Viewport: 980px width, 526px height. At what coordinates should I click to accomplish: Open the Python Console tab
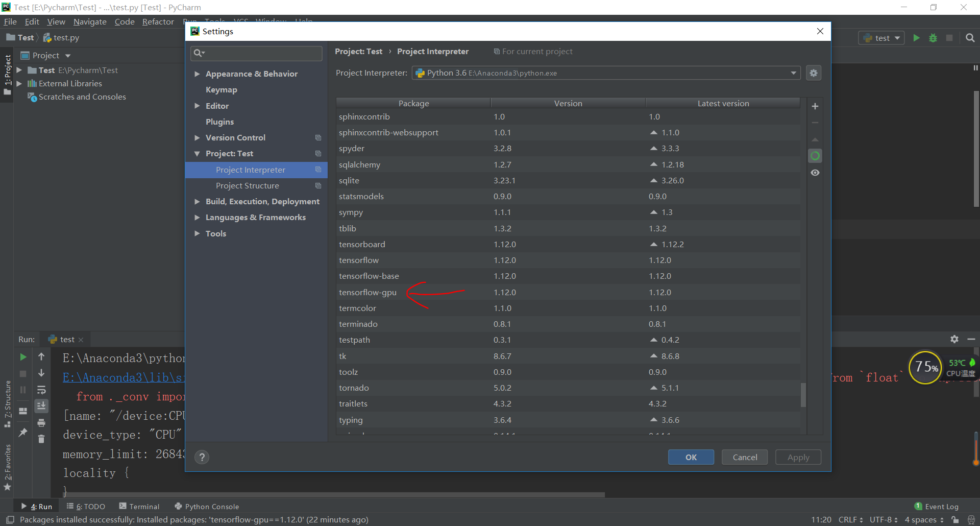[x=207, y=507]
